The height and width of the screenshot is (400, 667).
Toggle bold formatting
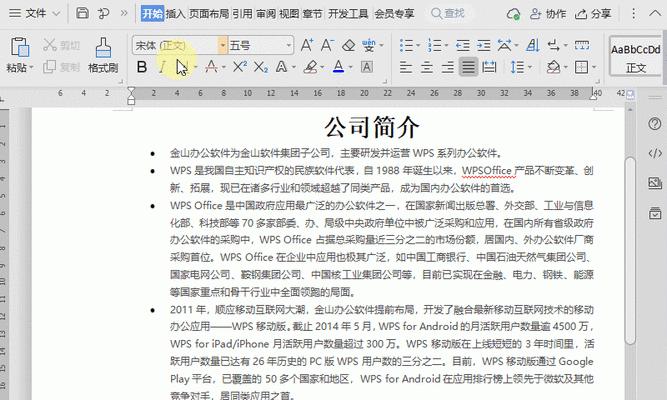coord(142,67)
